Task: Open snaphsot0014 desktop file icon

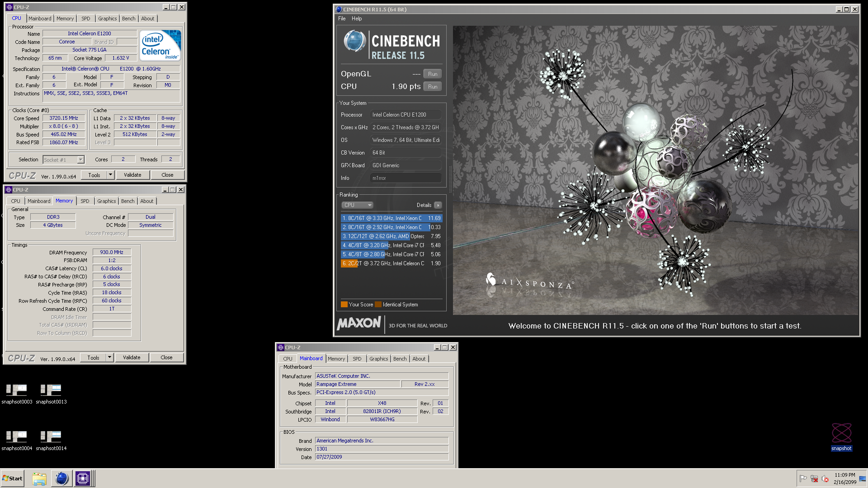Action: coord(51,440)
